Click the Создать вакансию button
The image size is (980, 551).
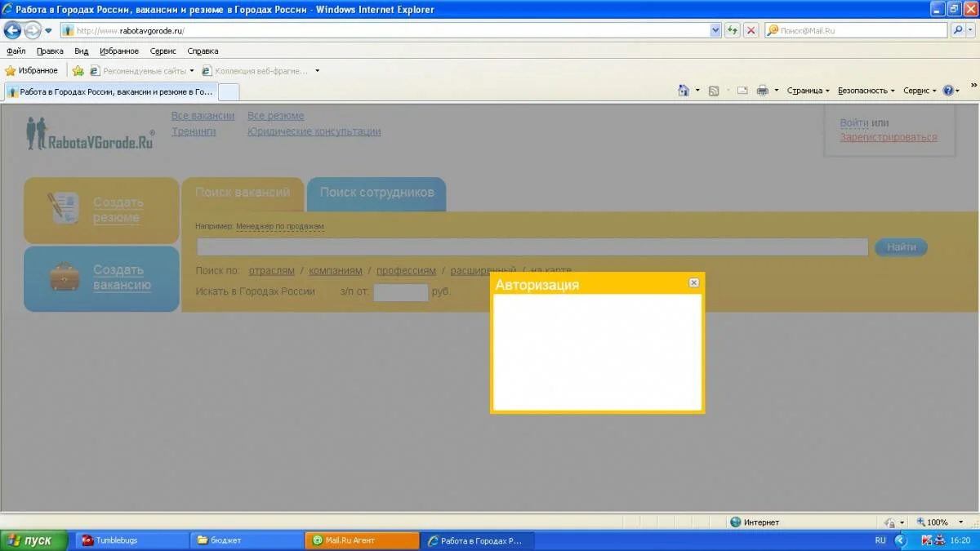coord(101,278)
